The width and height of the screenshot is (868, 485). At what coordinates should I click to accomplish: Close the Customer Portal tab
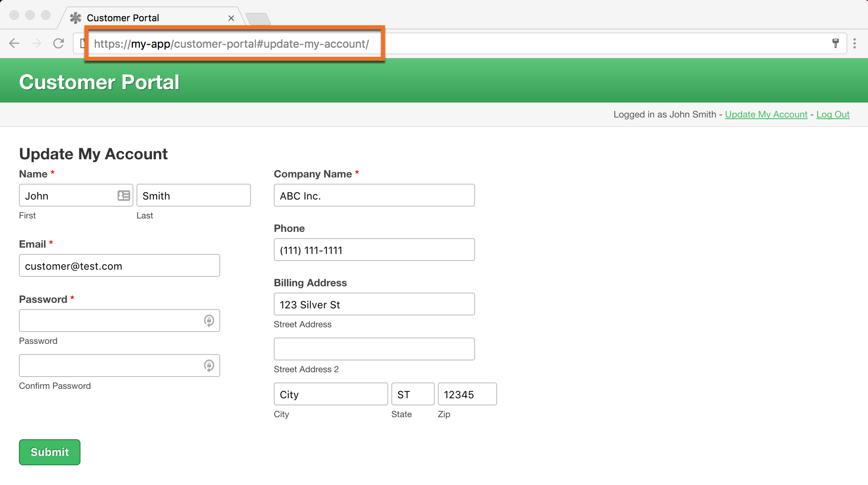point(231,18)
